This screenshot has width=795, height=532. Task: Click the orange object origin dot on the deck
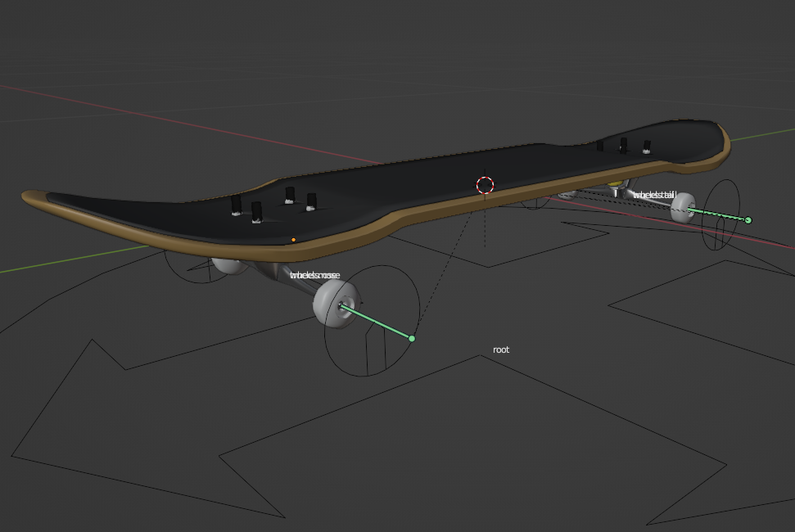pyautogui.click(x=293, y=239)
